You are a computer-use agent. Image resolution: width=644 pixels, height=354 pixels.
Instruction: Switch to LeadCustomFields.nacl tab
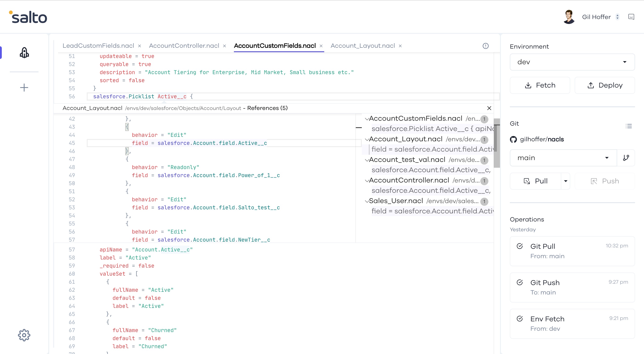(x=98, y=45)
